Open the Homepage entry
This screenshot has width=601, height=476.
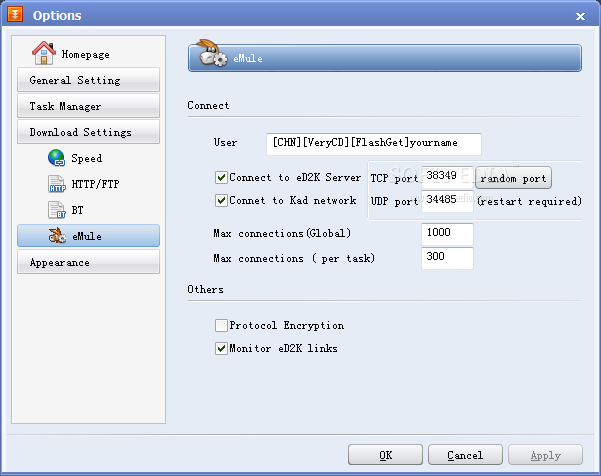point(85,54)
